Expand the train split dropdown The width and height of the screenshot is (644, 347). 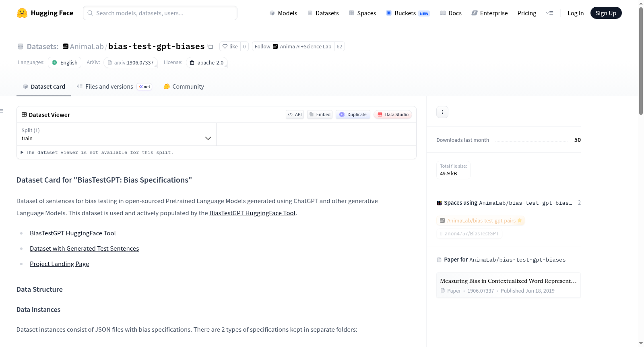[x=116, y=134]
